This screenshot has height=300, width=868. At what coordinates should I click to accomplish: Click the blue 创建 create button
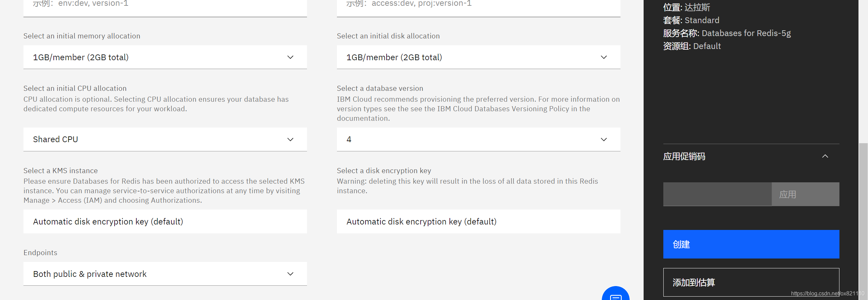tap(751, 244)
